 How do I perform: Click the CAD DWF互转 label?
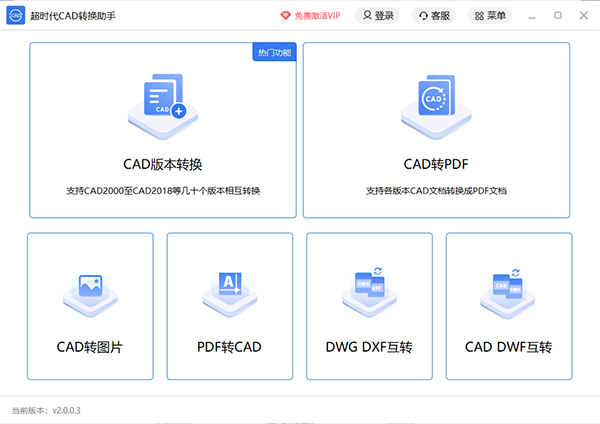point(508,347)
